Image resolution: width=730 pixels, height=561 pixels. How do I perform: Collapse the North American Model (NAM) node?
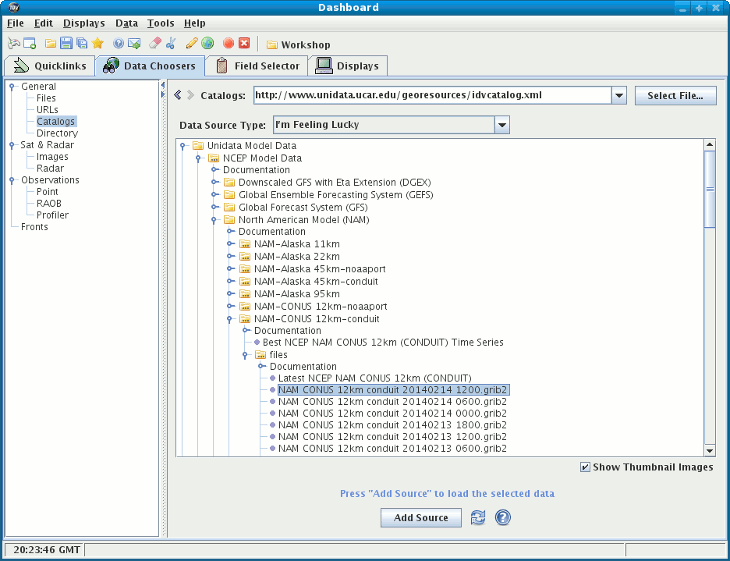click(x=215, y=219)
